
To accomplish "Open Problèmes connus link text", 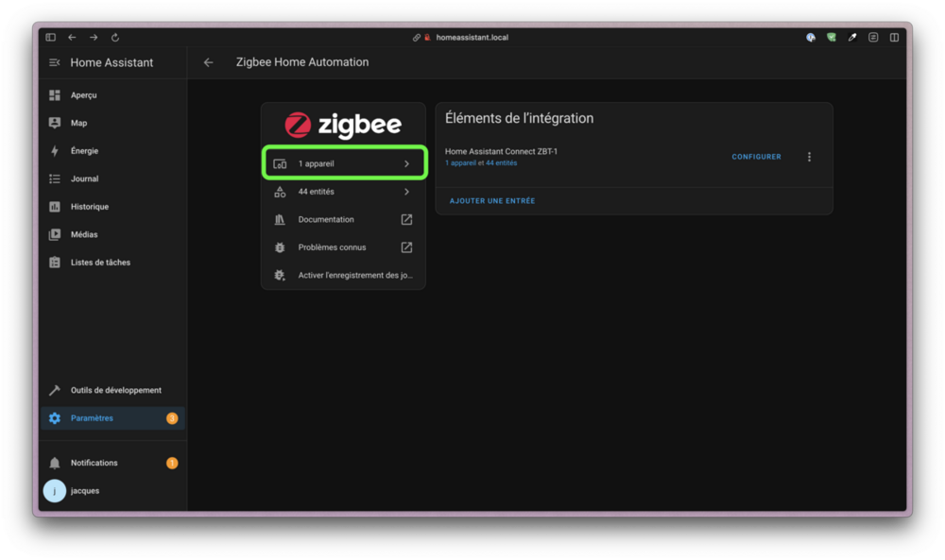I will (332, 247).
